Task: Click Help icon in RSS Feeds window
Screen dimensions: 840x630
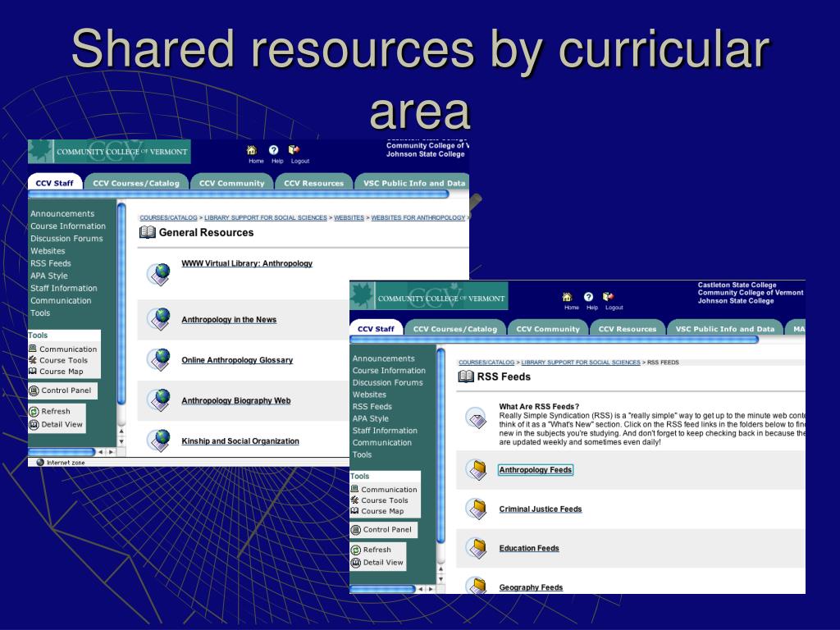Action: (x=589, y=297)
